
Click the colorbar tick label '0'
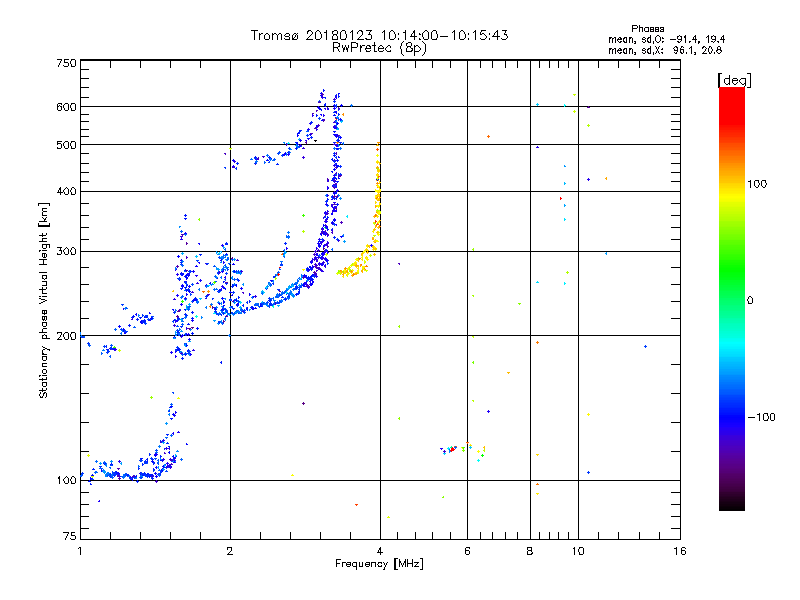coord(750,300)
